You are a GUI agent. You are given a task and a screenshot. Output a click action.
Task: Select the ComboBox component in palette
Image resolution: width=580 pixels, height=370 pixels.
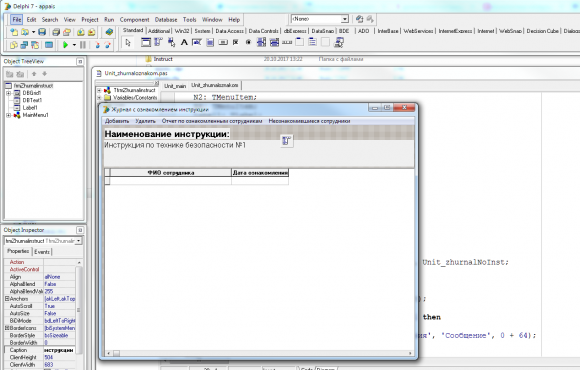pyautogui.click(x=274, y=43)
